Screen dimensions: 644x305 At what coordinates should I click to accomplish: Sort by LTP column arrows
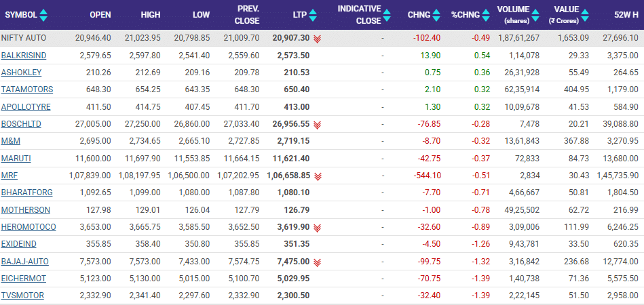(x=313, y=15)
